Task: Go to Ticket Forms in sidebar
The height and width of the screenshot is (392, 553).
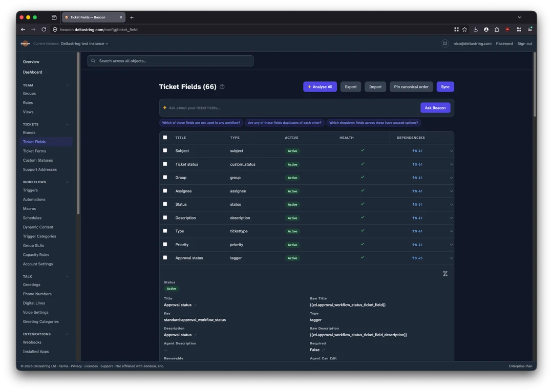Action: [x=35, y=151]
